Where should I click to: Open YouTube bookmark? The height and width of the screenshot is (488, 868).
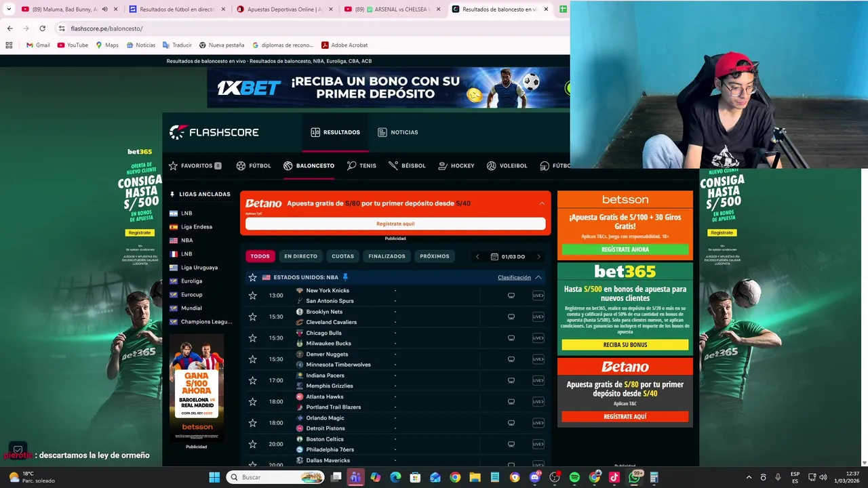pos(73,45)
